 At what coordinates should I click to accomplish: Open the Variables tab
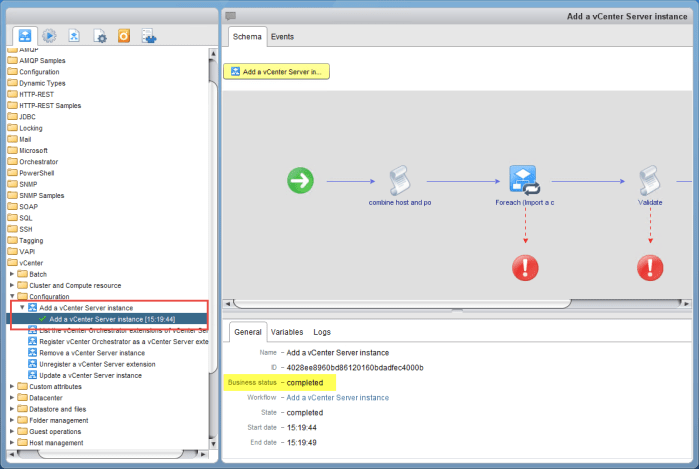[x=287, y=332]
